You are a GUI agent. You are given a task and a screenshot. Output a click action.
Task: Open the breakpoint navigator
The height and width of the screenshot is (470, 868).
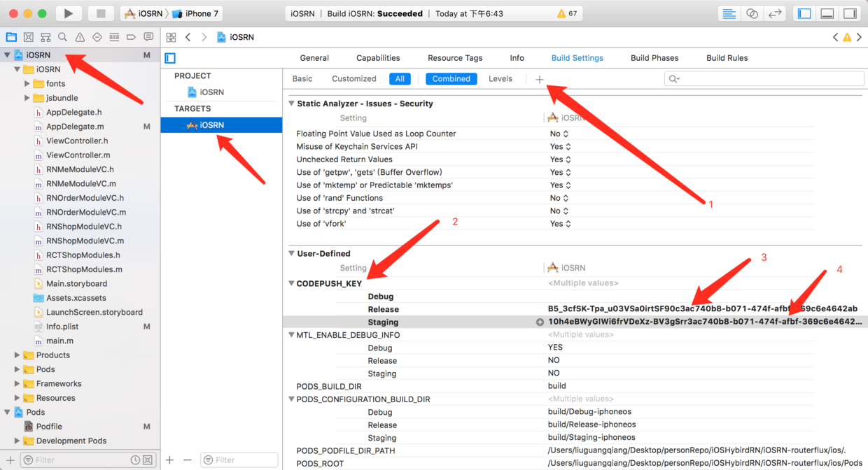[131, 37]
